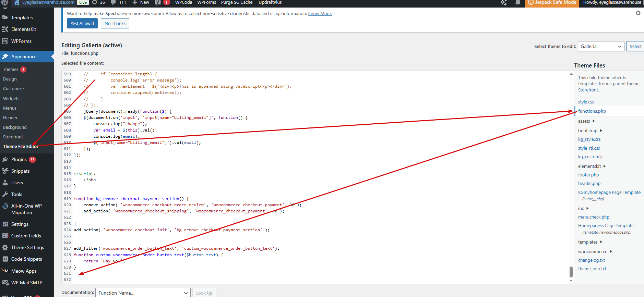Click the Select theme button
Viewport: 644px width, 297px height.
click(635, 46)
